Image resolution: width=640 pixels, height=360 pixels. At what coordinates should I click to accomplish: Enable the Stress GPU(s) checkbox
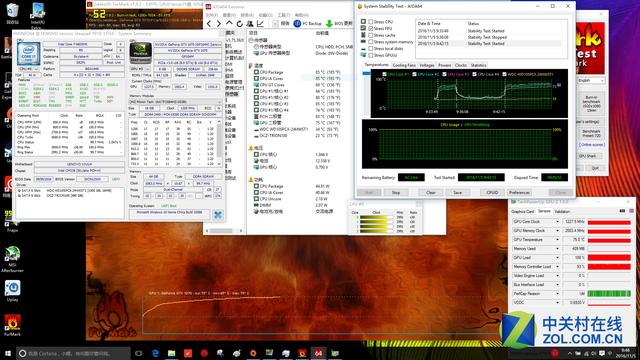(x=371, y=55)
